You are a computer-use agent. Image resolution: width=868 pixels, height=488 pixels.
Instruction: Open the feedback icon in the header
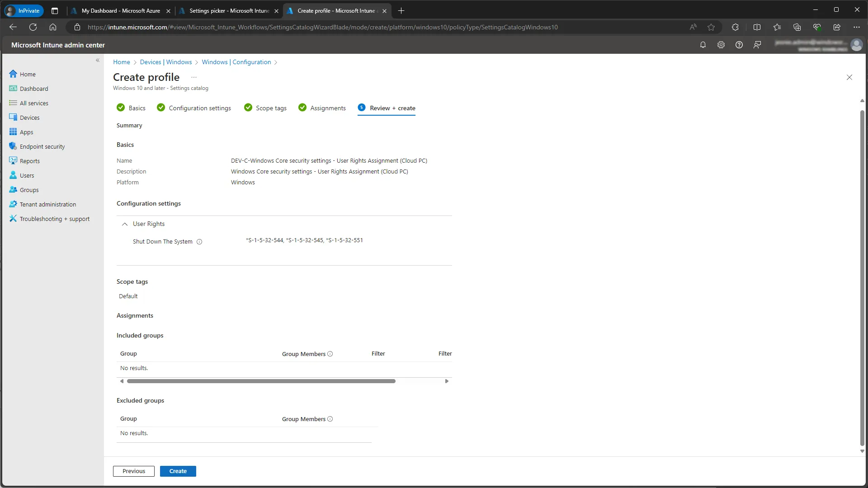coord(757,45)
